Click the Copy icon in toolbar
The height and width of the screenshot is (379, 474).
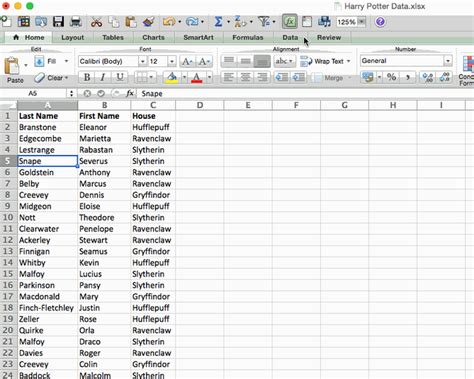[x=114, y=22]
